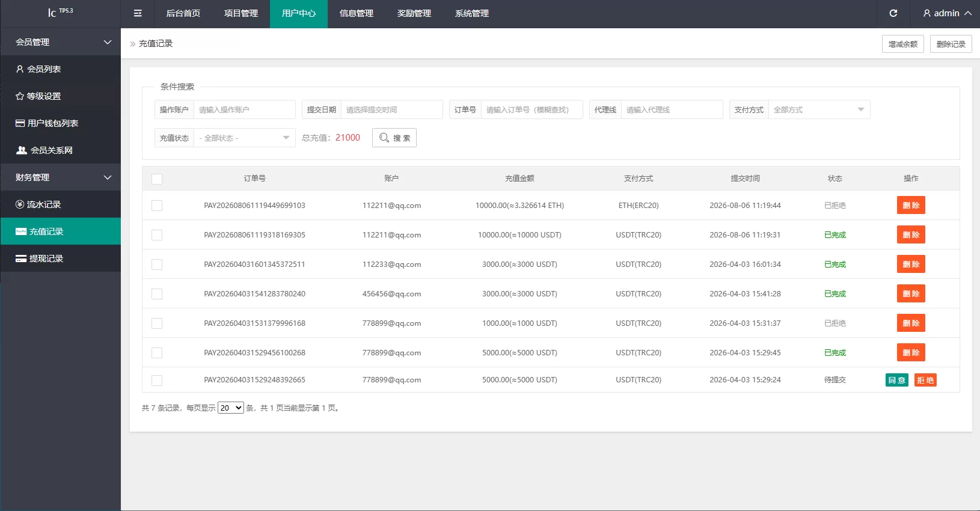Click the 提交日期 date input
Screen dimensions: 980x511
tap(391, 109)
